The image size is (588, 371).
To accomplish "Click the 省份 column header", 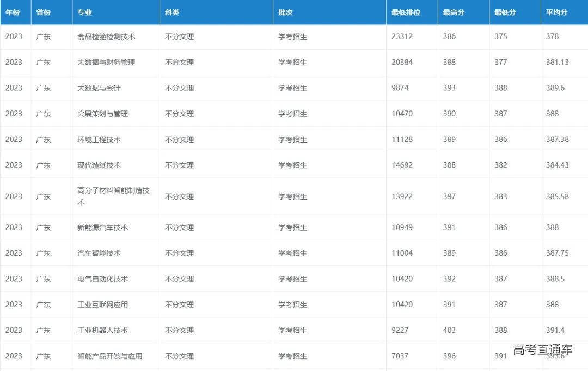I will point(43,12).
